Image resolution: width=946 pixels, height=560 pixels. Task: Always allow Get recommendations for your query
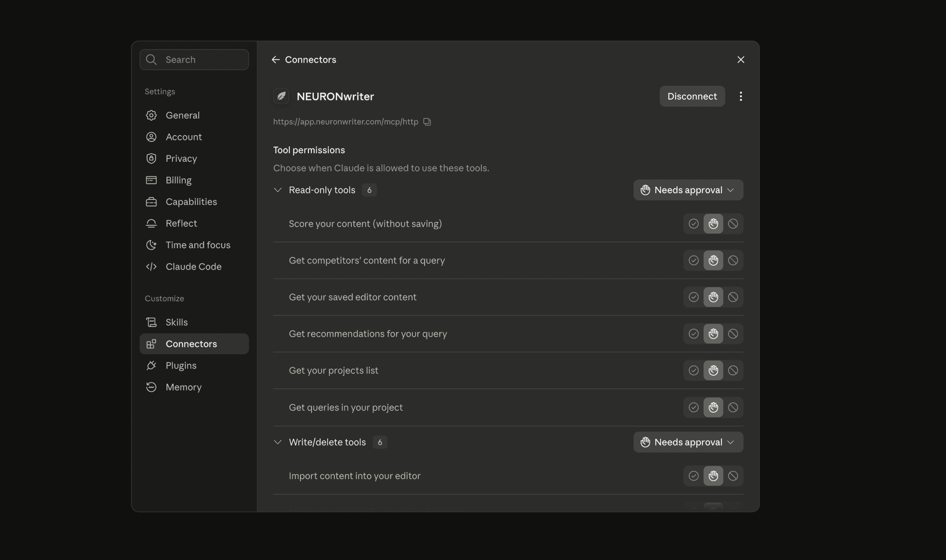coord(694,334)
